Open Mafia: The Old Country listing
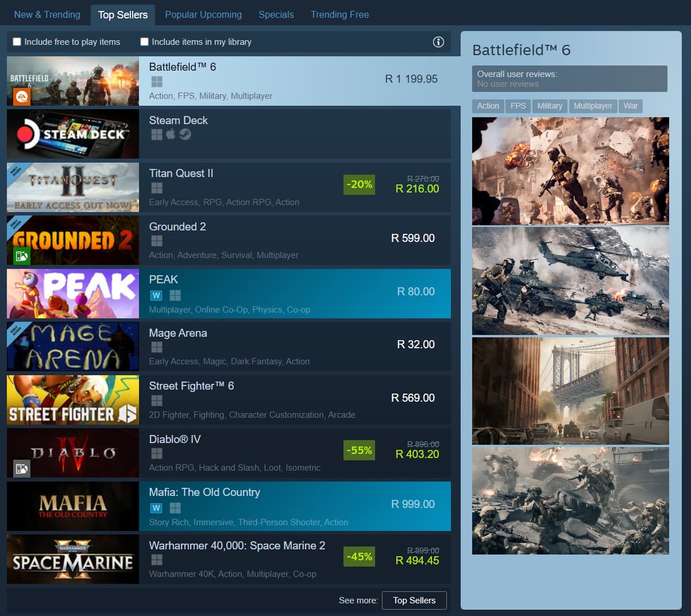691x616 pixels. [x=229, y=506]
